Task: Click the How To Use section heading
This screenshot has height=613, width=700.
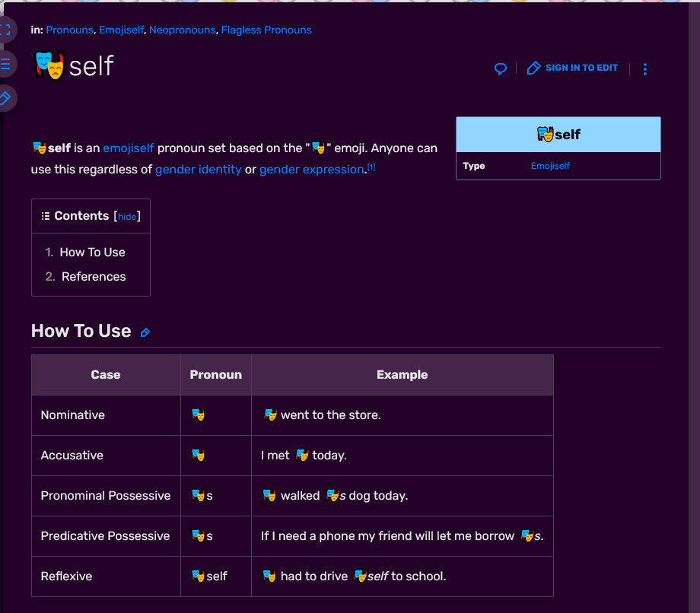Action: [81, 331]
